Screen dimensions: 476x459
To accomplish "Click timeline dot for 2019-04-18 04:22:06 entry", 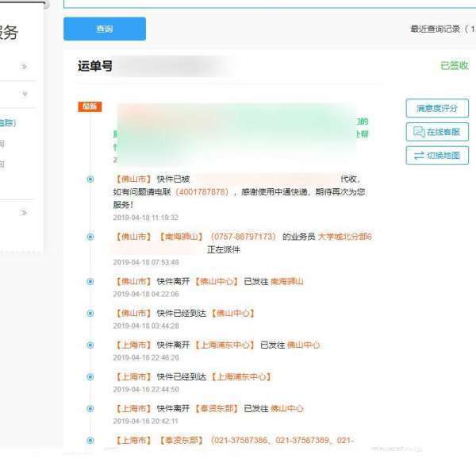I will pyautogui.click(x=90, y=281).
